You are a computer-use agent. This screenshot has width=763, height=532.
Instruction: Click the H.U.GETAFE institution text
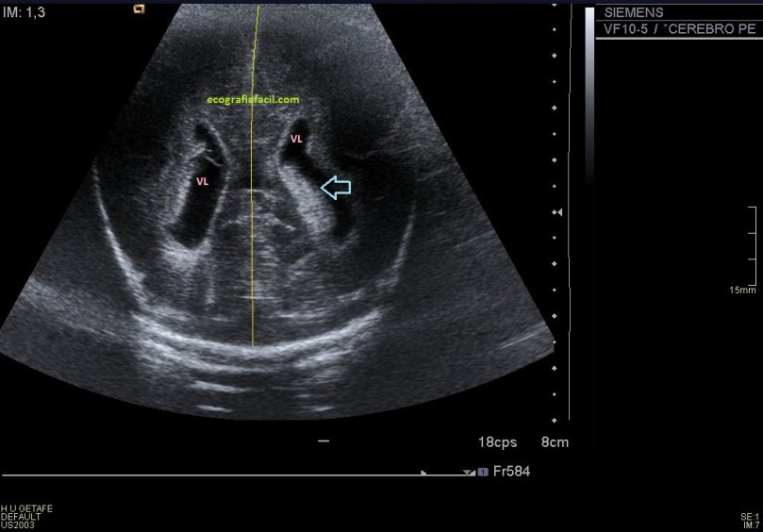click(x=26, y=508)
